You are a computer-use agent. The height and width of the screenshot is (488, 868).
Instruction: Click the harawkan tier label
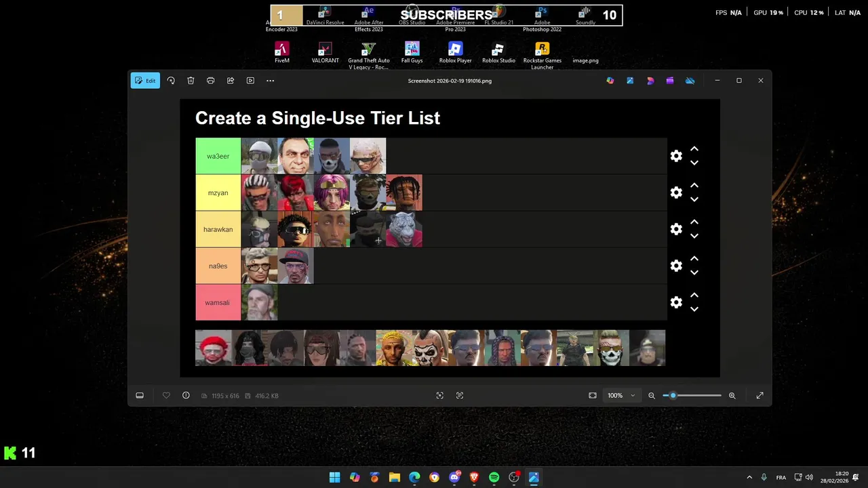point(218,229)
